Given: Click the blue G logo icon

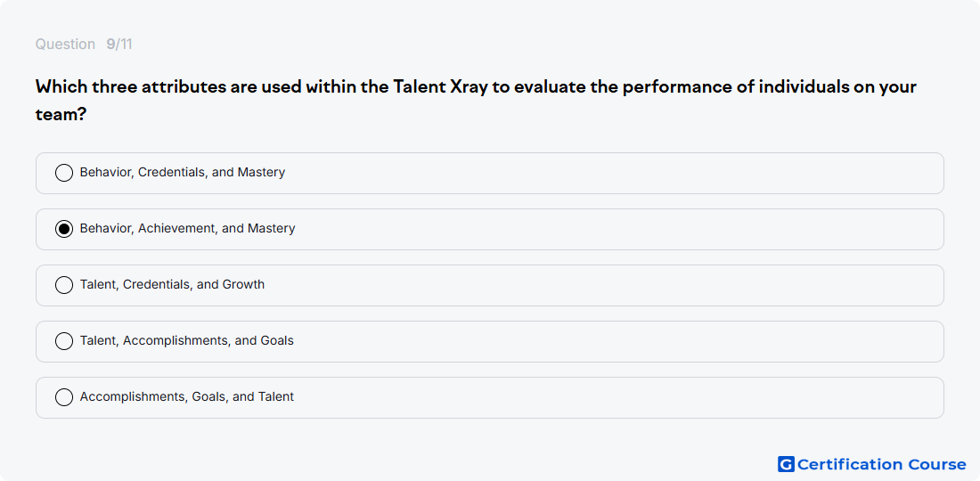Looking at the screenshot, I should tap(786, 464).
